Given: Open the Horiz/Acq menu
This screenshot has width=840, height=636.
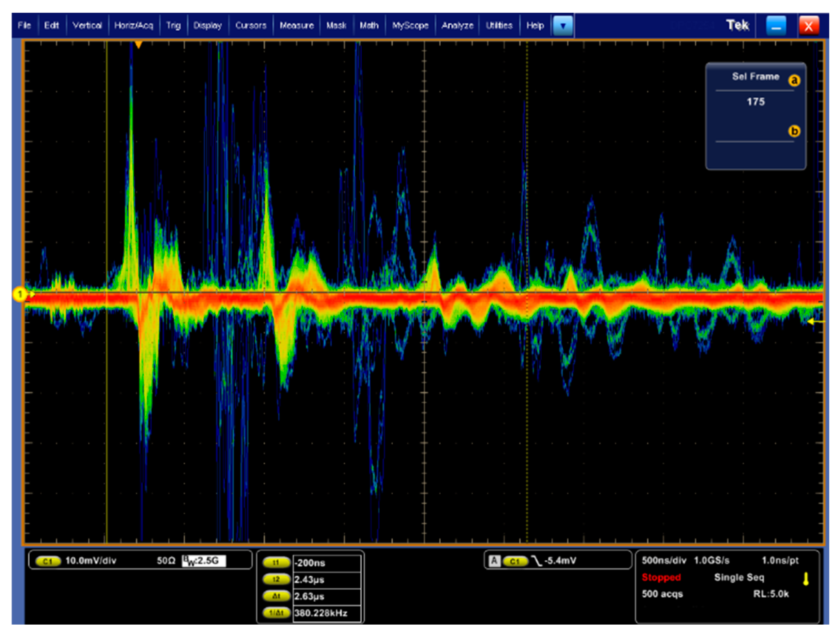Looking at the screenshot, I should (133, 26).
